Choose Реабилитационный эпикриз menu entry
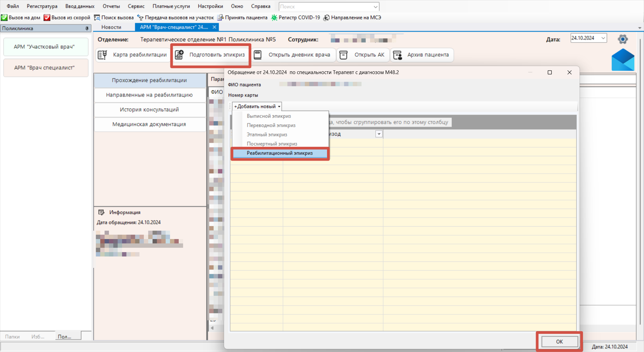 point(280,153)
